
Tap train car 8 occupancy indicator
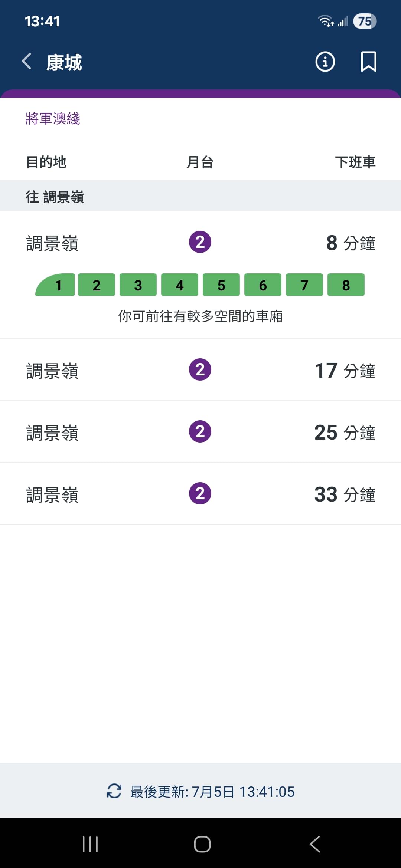point(346,285)
